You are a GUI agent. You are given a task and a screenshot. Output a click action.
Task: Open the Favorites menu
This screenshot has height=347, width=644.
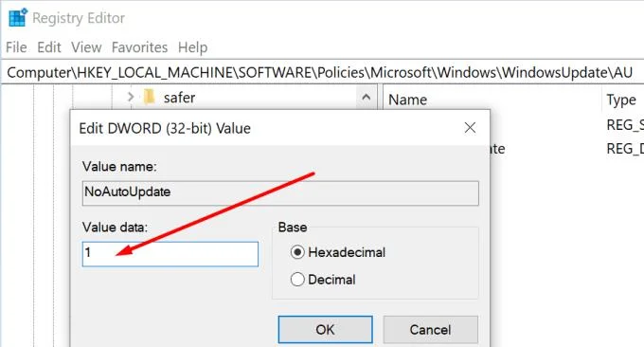coord(139,47)
